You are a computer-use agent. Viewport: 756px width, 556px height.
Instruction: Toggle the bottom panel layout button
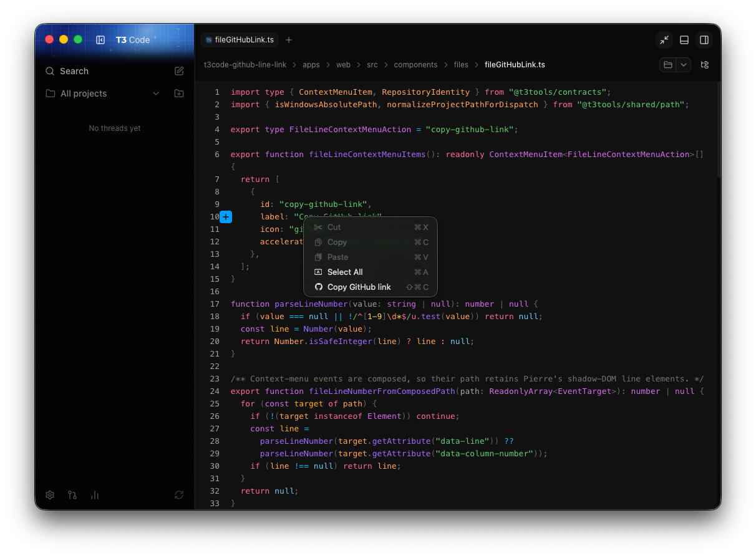click(x=684, y=40)
